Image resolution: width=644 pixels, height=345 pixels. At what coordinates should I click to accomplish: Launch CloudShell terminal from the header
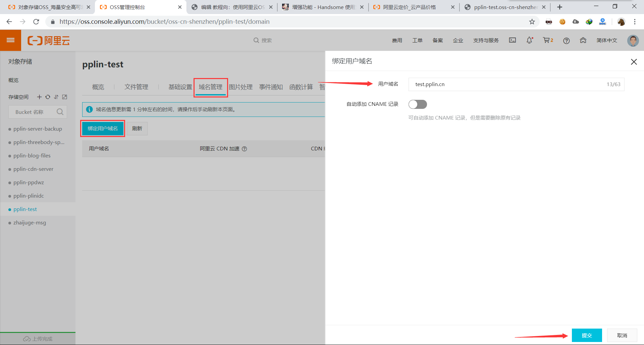coord(512,40)
